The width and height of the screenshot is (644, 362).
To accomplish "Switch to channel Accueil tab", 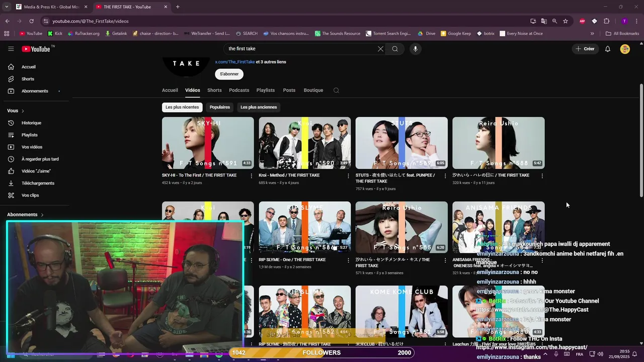I will (170, 90).
